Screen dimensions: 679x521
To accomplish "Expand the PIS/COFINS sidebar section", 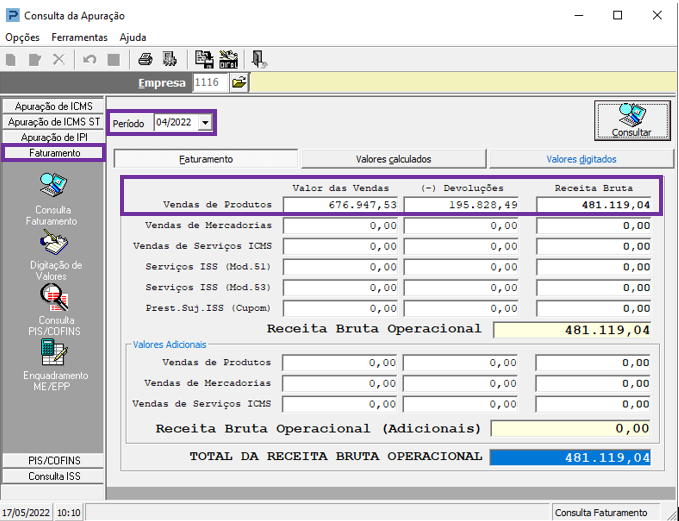I will (x=54, y=461).
